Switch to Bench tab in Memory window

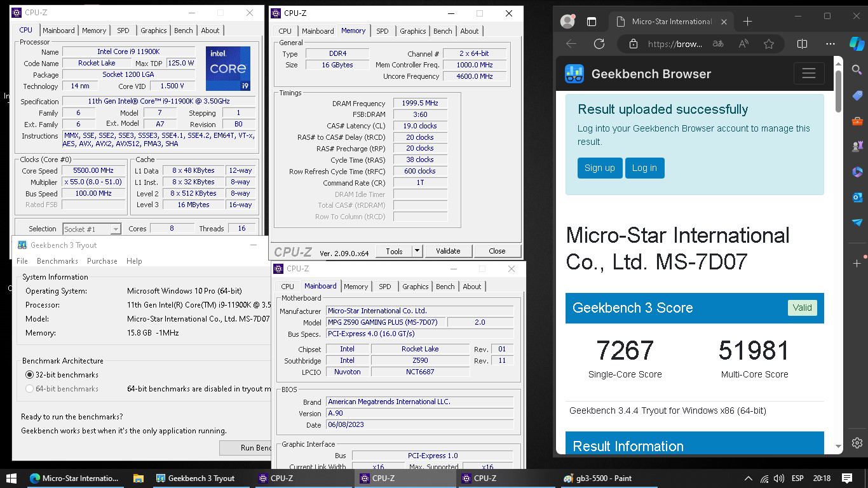click(443, 31)
